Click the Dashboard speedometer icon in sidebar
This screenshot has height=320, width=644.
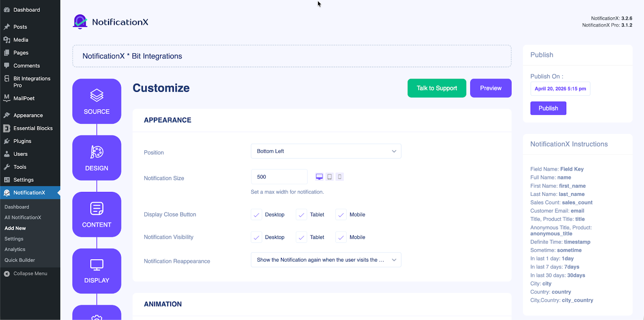pos(7,10)
